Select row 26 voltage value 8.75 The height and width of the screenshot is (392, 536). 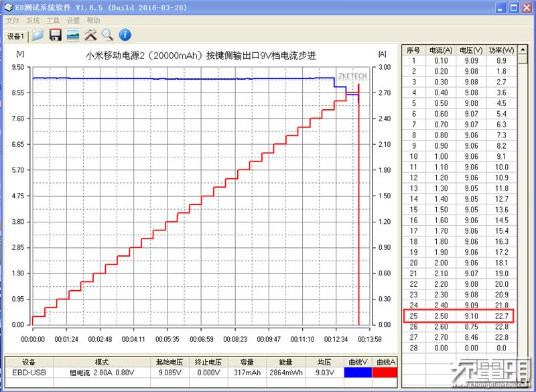point(472,327)
